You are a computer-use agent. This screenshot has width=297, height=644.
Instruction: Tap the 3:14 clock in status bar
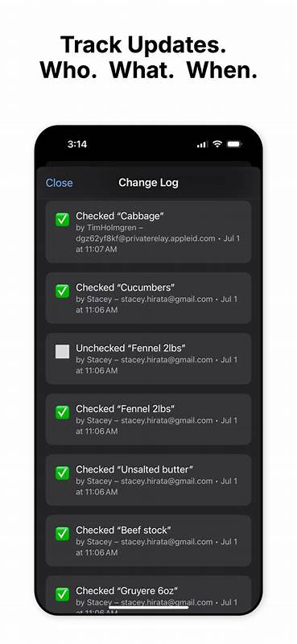(76, 144)
